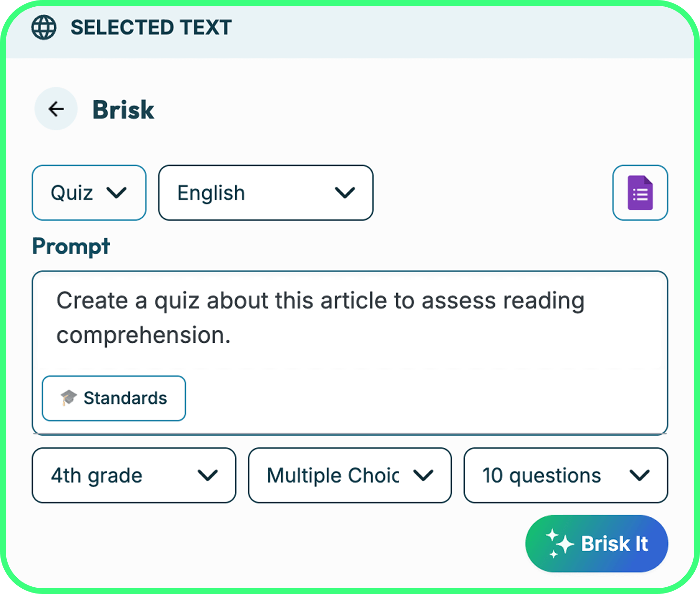This screenshot has width=700, height=594.
Task: Click the SELECTED TEXT header label
Action: 151,27
